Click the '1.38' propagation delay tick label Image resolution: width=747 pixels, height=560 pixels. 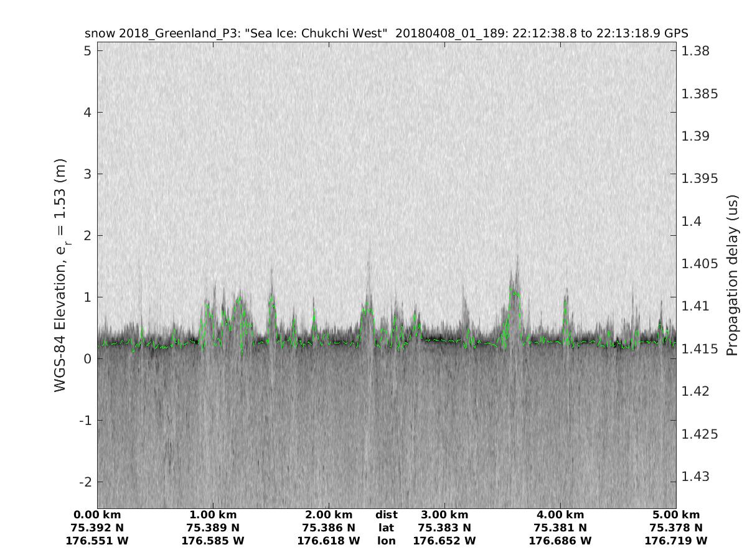695,51
